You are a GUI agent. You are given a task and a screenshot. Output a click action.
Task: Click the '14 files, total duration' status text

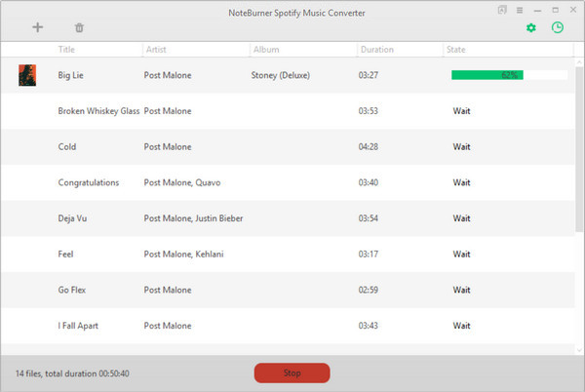72,373
